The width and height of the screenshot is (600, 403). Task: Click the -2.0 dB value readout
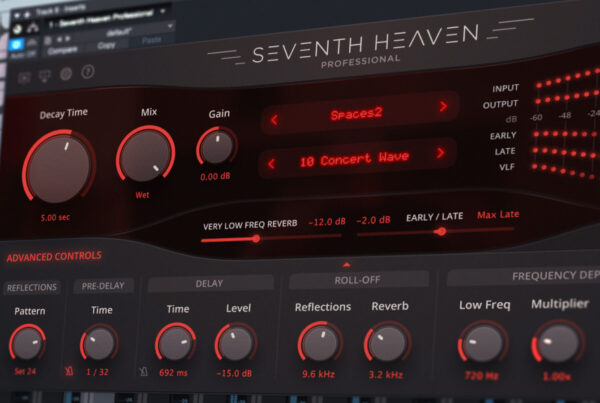point(373,220)
